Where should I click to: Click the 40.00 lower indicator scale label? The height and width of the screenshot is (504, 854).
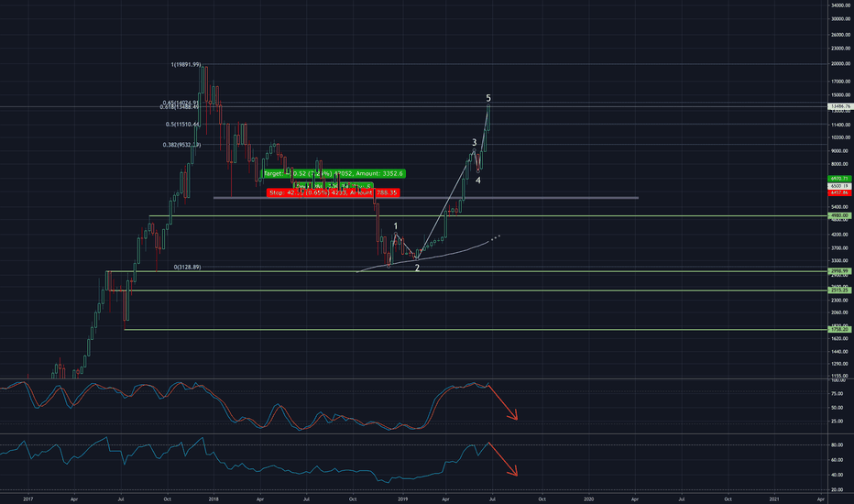click(837, 475)
